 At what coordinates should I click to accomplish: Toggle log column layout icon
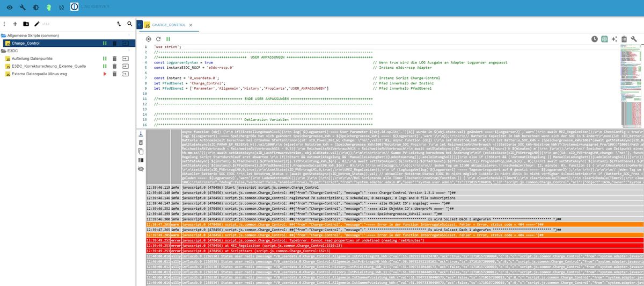tap(141, 160)
